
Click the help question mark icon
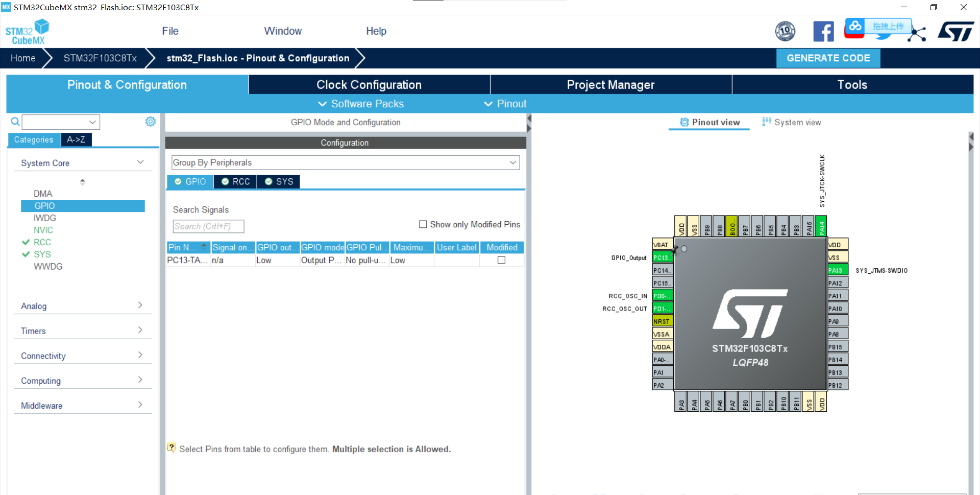(x=171, y=447)
